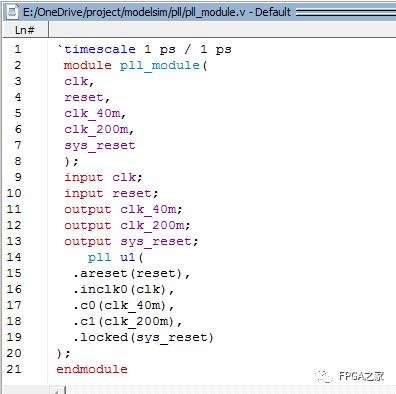396x394 pixels.
Task: Place cursor on 'input clk;' line
Action: (103, 177)
